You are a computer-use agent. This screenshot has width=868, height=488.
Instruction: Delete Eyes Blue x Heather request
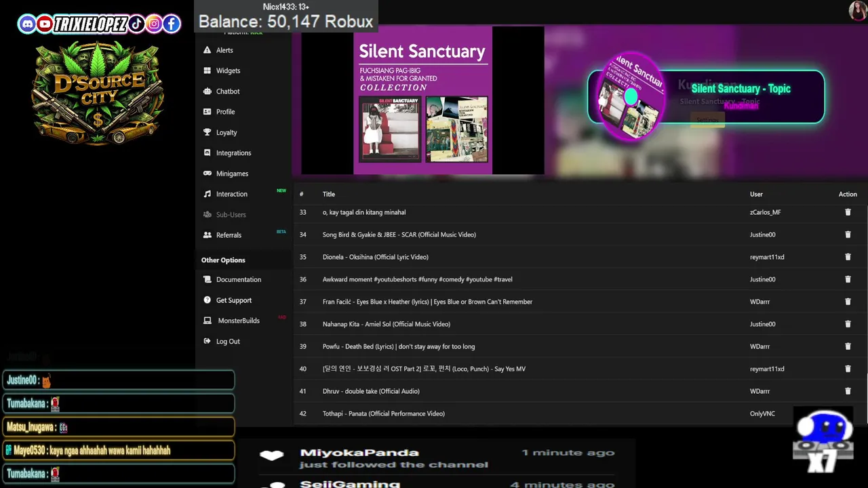(x=848, y=302)
